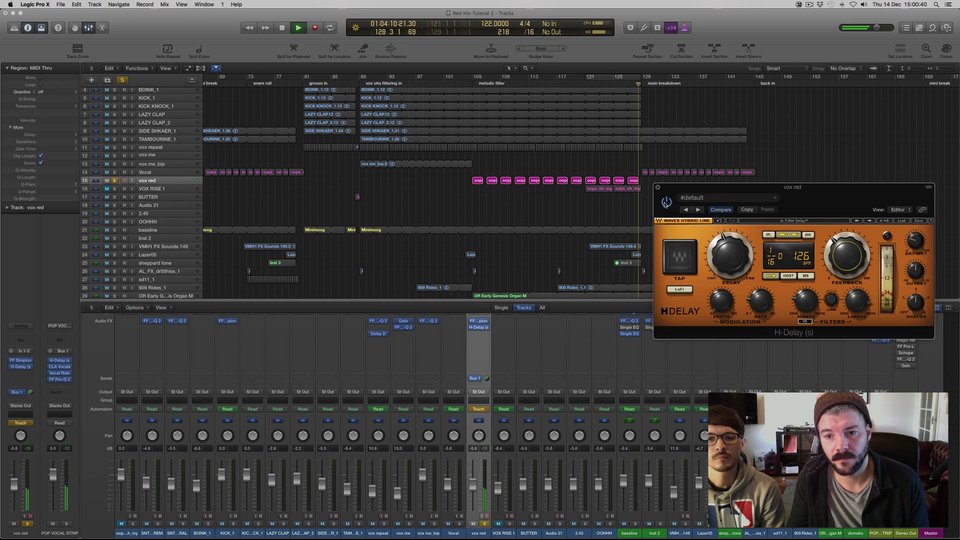Open the Note Pads icon
This screenshot has width=960, height=540.
coord(919,28)
